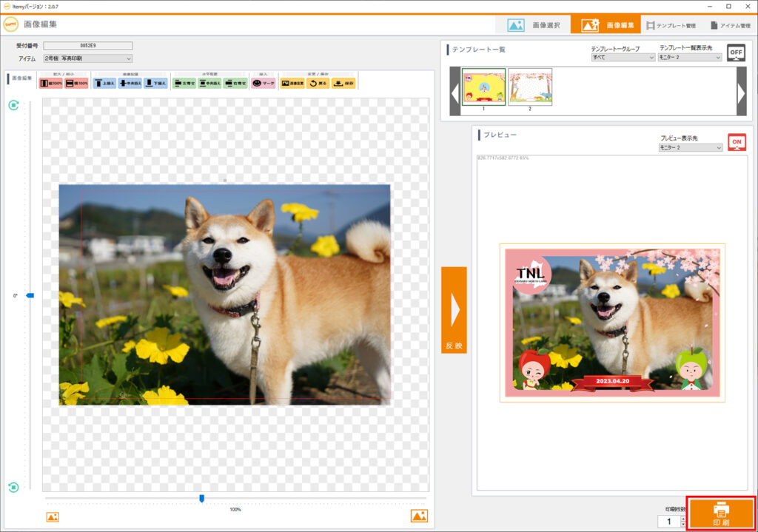Viewport: 758px width, 532px height.
Task: Open the アイテム dropdown
Action: (87, 58)
